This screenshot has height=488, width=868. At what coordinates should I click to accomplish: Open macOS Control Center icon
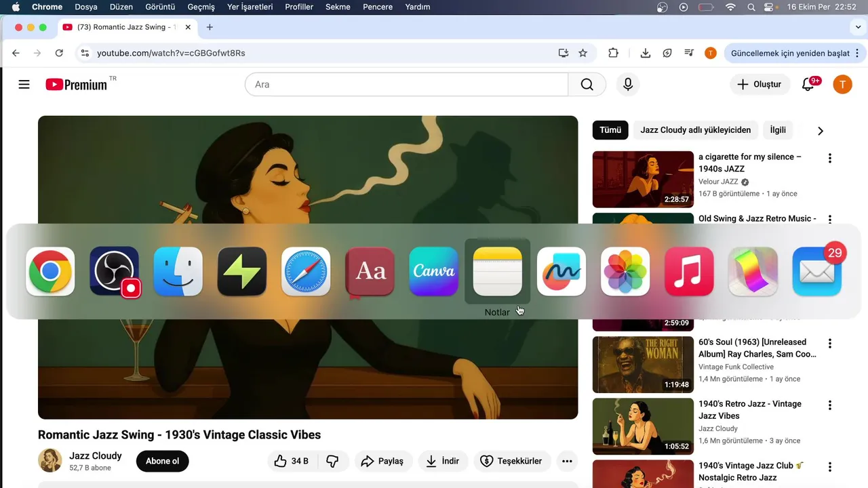click(x=770, y=7)
